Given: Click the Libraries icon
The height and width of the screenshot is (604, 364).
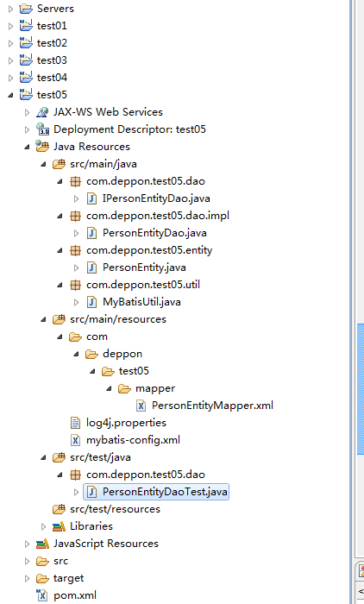Looking at the screenshot, I should 59,526.
